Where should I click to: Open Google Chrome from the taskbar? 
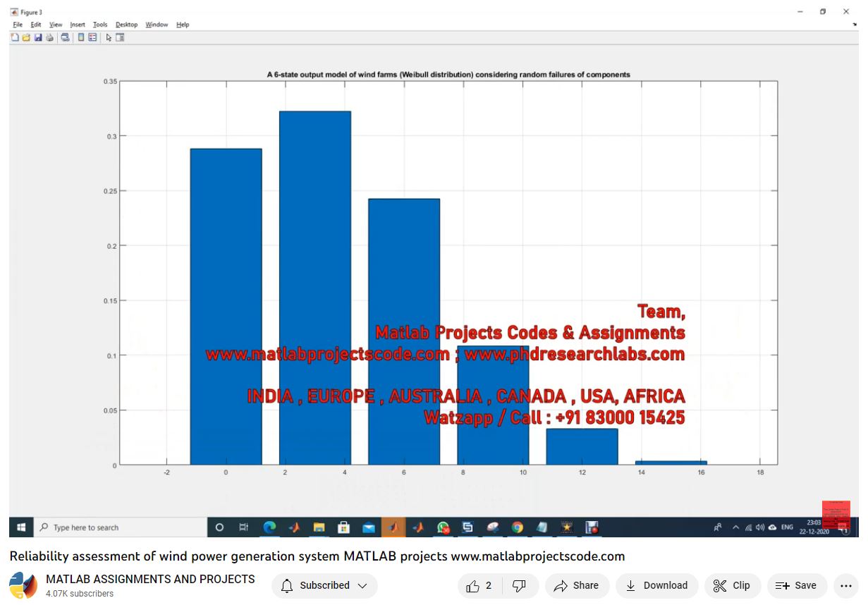pyautogui.click(x=517, y=527)
